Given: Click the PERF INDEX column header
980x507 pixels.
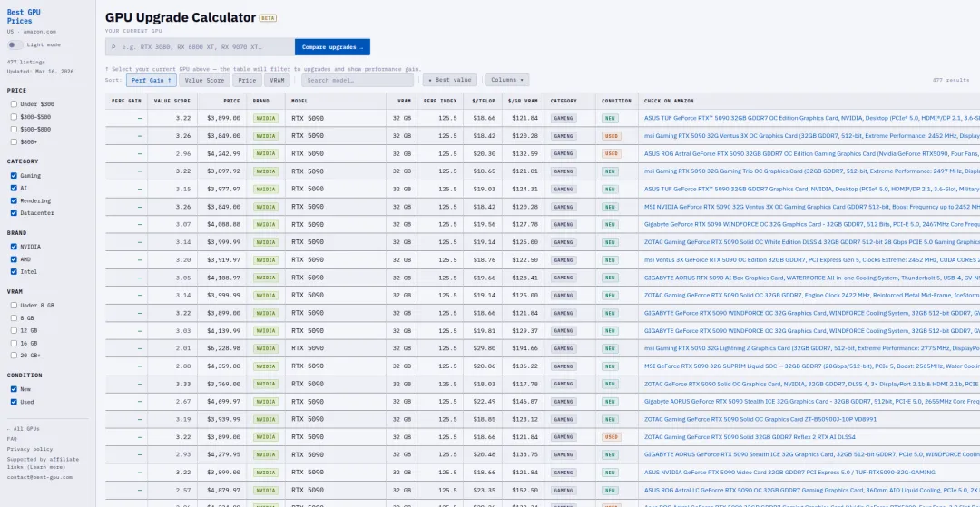Looking at the screenshot, I should click(x=442, y=101).
